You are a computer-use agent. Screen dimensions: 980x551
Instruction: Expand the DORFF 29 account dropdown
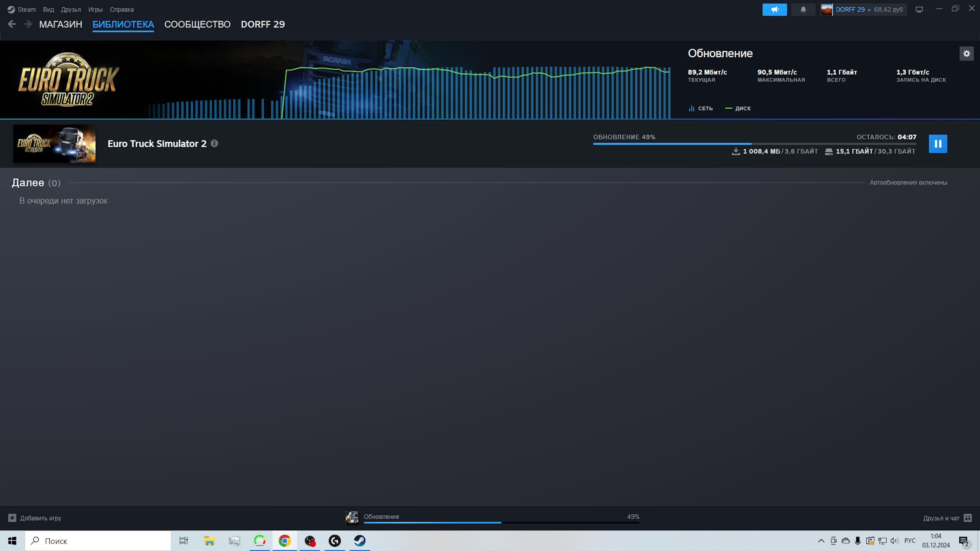pyautogui.click(x=869, y=10)
